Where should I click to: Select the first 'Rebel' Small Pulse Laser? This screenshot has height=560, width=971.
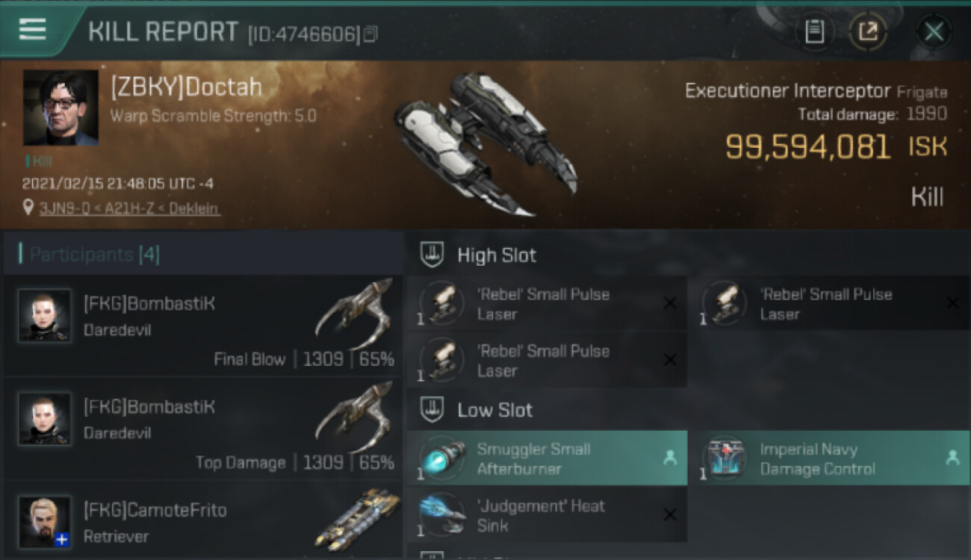(x=547, y=303)
